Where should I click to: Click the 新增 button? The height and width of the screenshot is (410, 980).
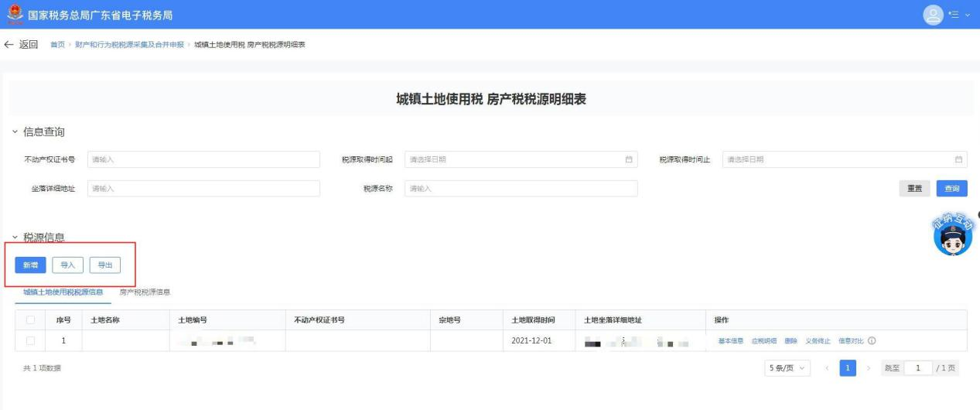(x=30, y=265)
